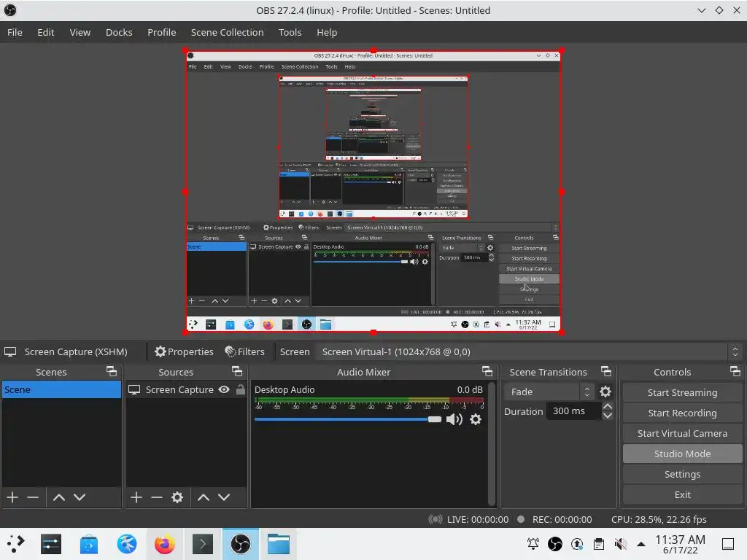
Task: Open the Edit menu
Action: pyautogui.click(x=46, y=32)
